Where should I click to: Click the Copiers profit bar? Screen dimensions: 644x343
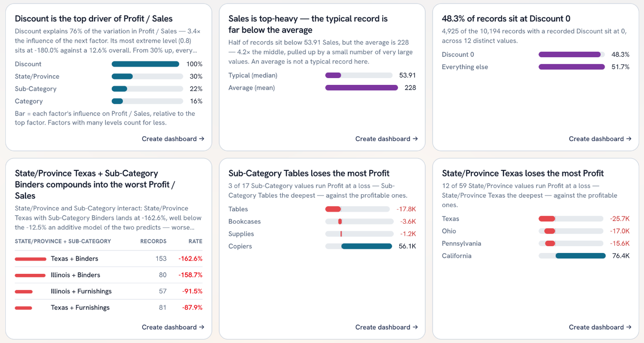[x=367, y=246]
